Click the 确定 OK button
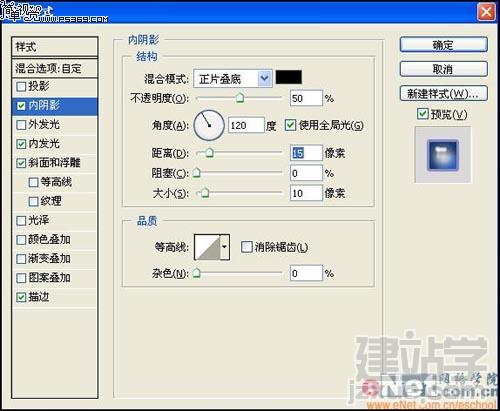This screenshot has width=500, height=411. (x=443, y=44)
